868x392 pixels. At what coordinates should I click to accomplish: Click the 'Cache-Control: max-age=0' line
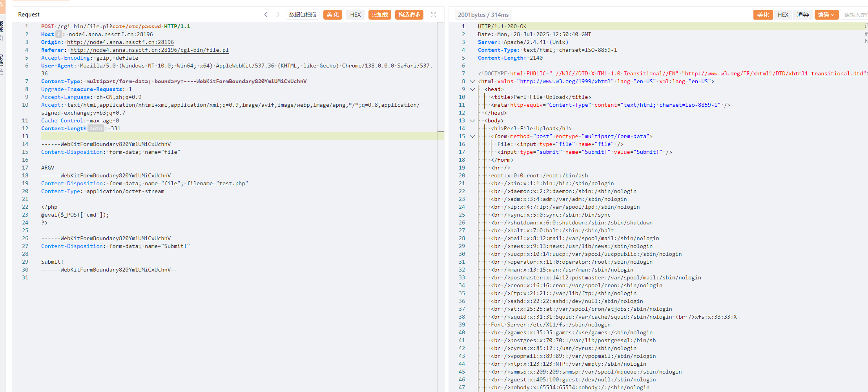click(x=80, y=120)
